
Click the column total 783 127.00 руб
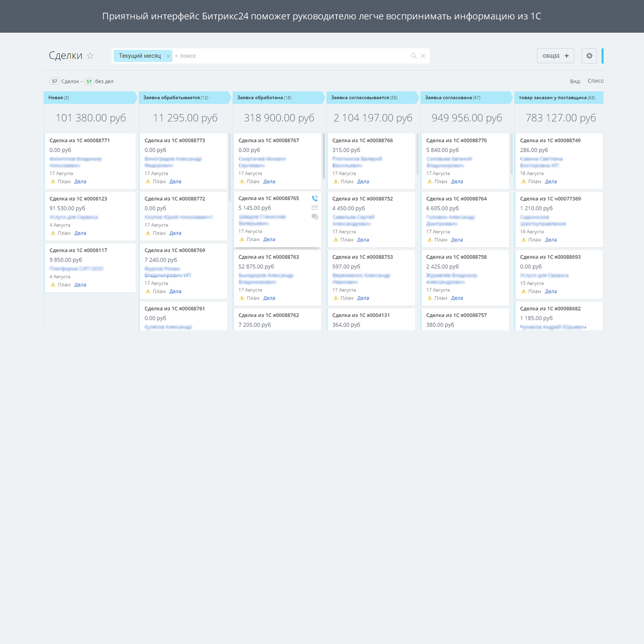coord(561,118)
